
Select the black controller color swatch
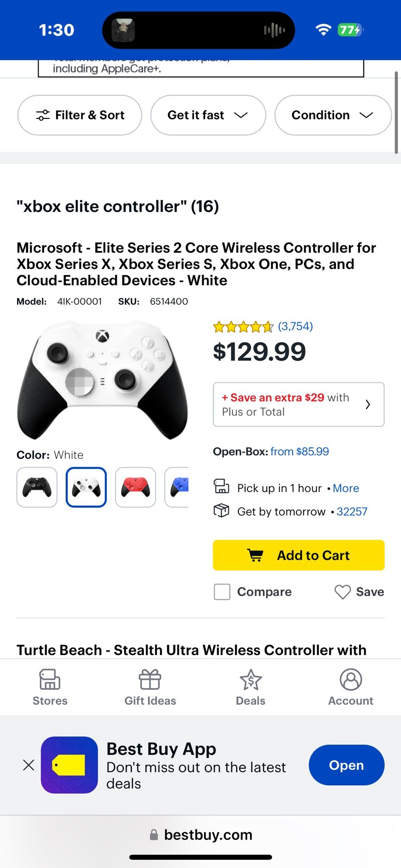coord(37,487)
